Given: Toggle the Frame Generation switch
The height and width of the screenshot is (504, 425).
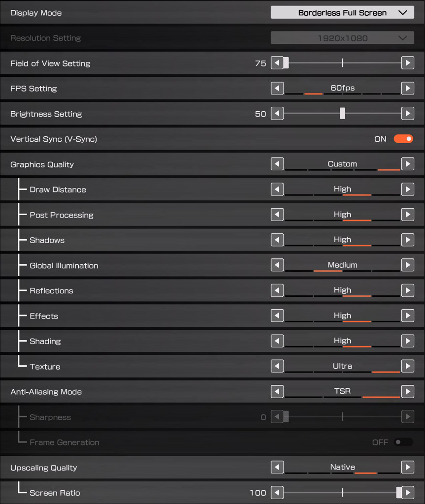Looking at the screenshot, I should click(x=403, y=442).
